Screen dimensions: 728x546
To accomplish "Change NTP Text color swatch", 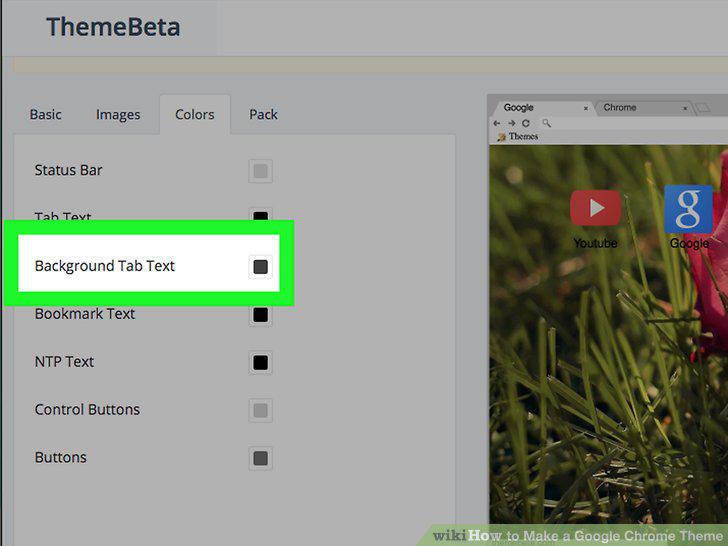I will tap(260, 363).
